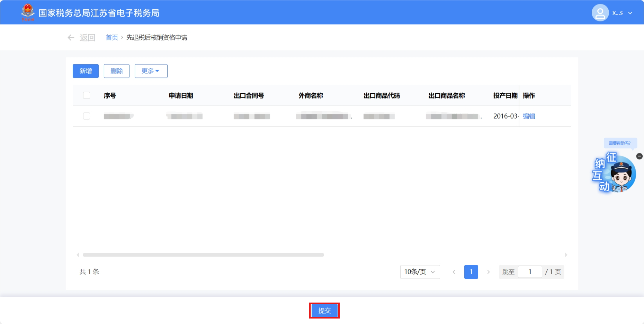Go to next page arrow in pagination
This screenshot has height=324, width=644.
488,272
